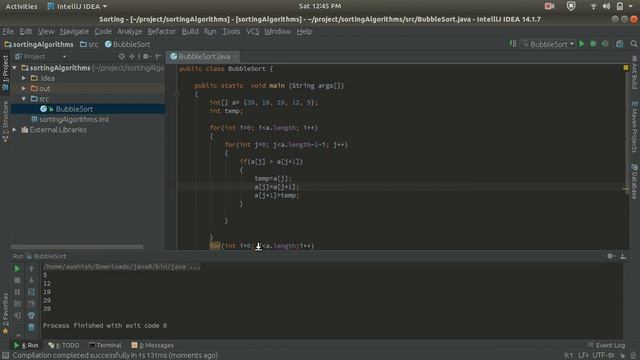Image resolution: width=640 pixels, height=360 pixels.
Task: Collapse sortingAlgorithms root node
Action: (x=15, y=68)
